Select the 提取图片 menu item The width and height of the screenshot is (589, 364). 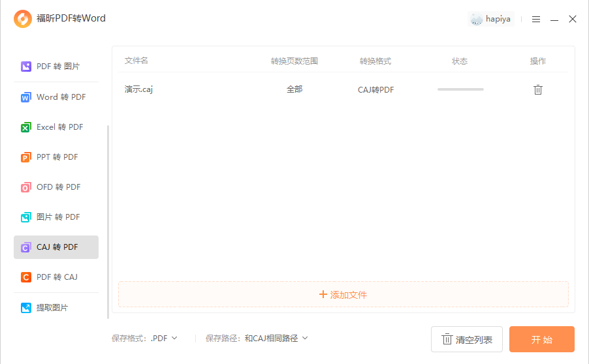point(56,308)
